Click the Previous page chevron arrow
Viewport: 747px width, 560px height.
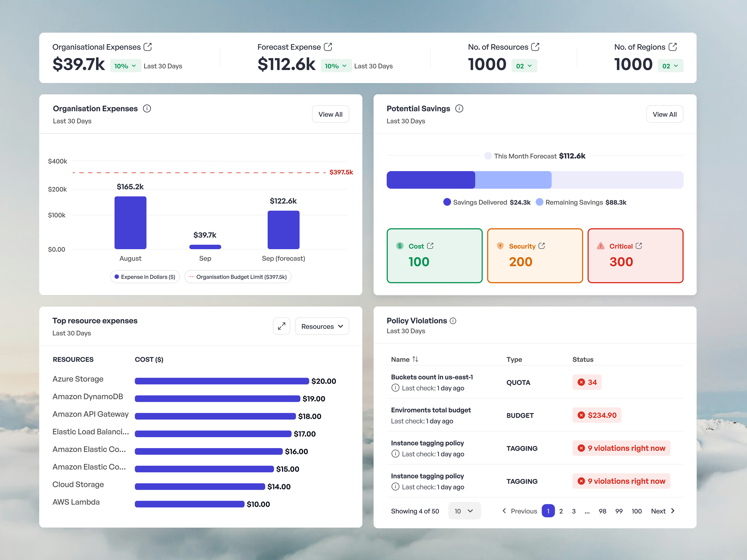tap(504, 511)
